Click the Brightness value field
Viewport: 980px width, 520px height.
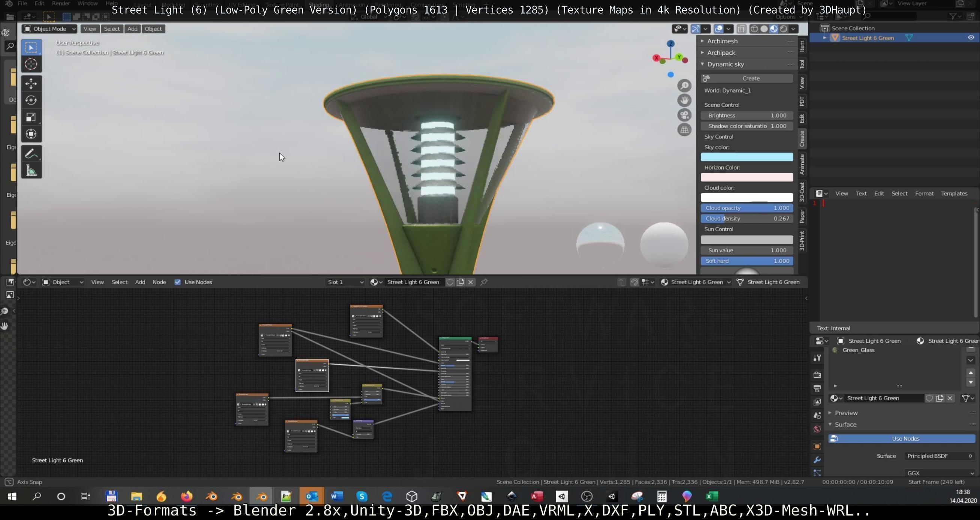747,115
